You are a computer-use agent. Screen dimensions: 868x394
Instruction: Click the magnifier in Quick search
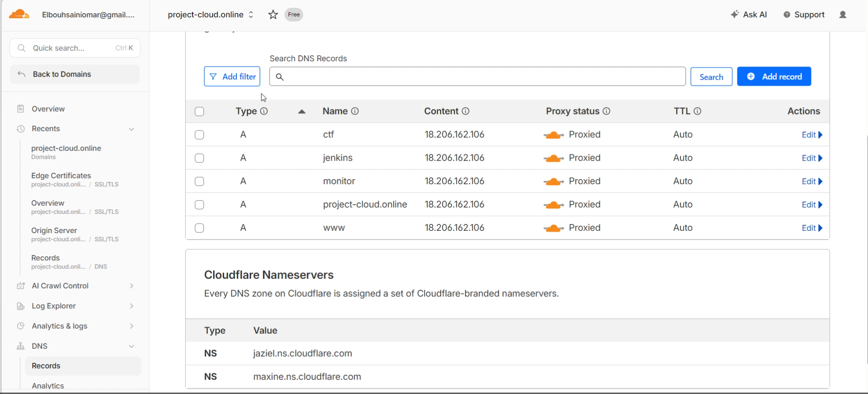pos(21,48)
